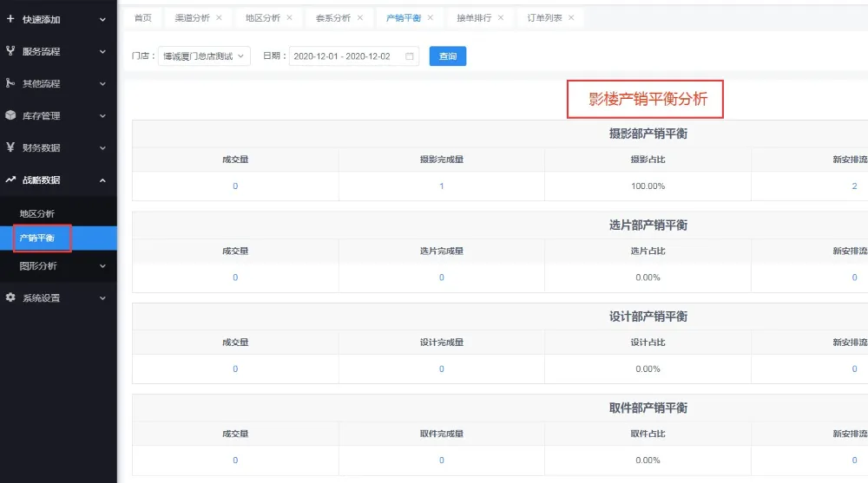This screenshot has width=868, height=483.
Task: Click the 库存管理 box icon
Action: 10,115
